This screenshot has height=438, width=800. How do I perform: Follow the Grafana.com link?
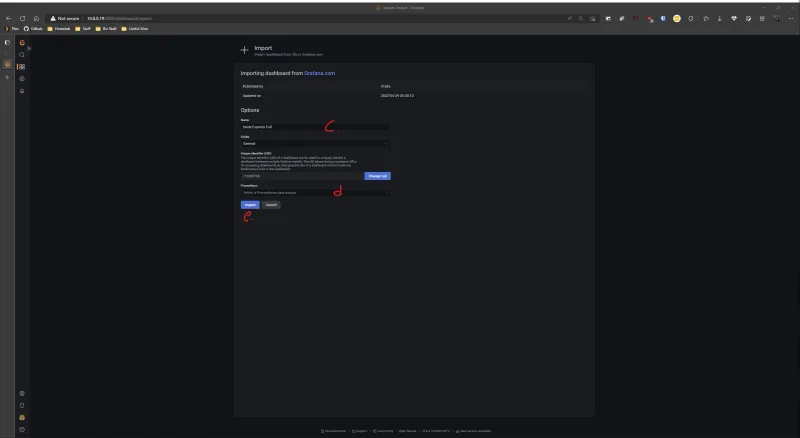pos(319,73)
